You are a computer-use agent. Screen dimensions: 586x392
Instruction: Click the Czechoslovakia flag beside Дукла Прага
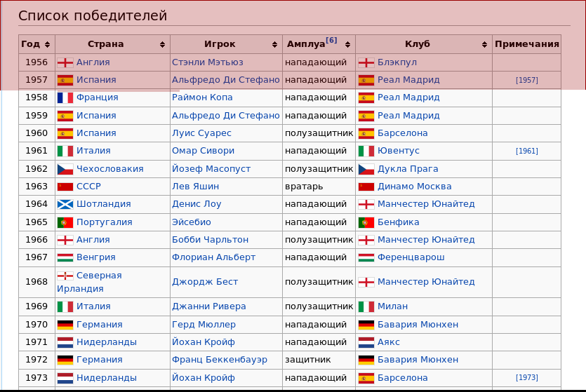coord(366,169)
